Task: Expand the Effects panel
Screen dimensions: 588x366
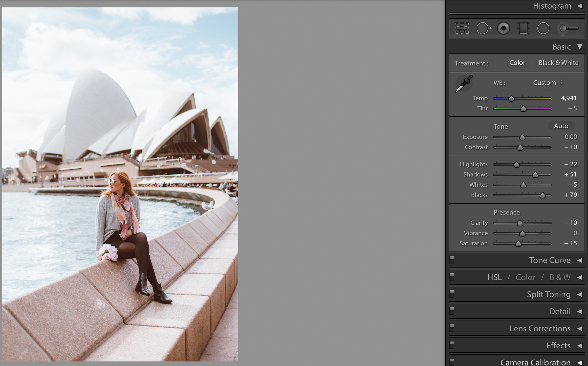Action: pos(580,346)
